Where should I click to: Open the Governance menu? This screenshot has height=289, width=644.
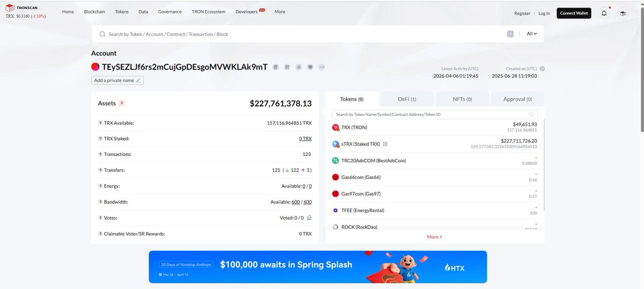pos(170,12)
